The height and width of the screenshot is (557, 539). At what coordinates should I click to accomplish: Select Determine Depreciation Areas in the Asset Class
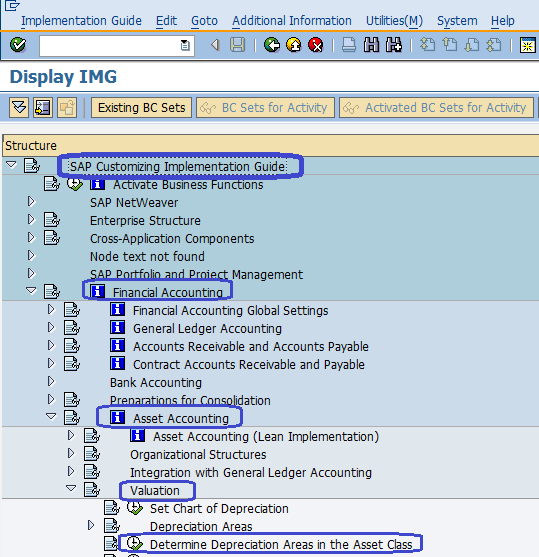tap(281, 544)
